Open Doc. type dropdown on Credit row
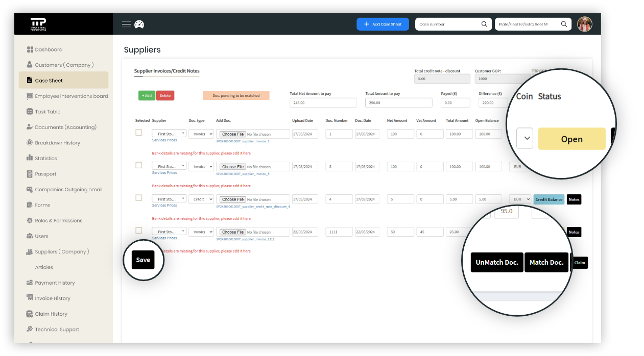644x356 pixels. click(201, 199)
